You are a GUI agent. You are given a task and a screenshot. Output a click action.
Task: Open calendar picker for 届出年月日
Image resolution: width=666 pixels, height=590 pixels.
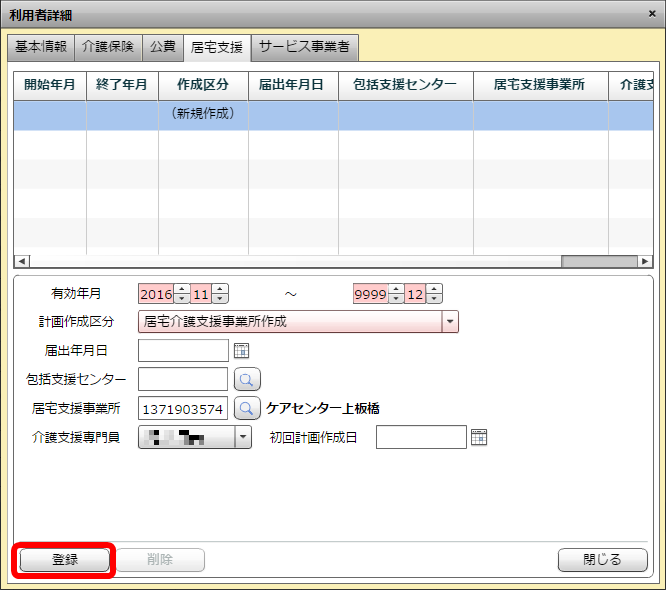tap(240, 351)
